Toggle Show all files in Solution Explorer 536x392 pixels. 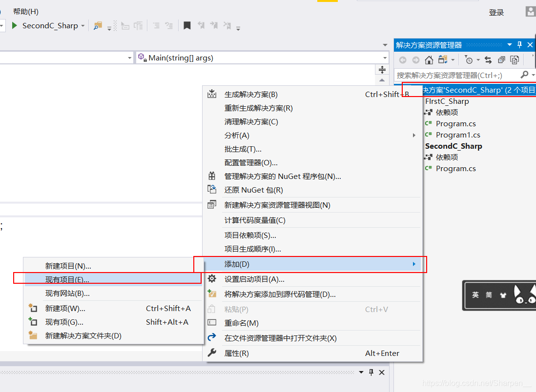coord(515,60)
